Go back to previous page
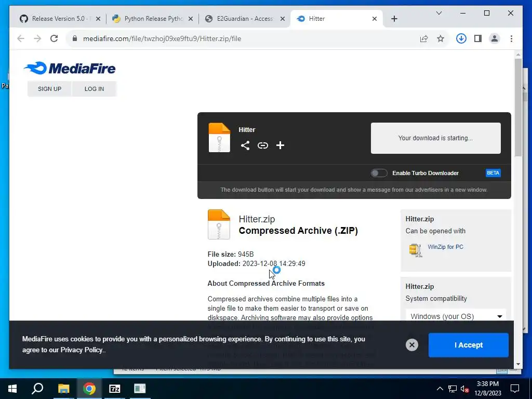Image resolution: width=532 pixels, height=399 pixels. [x=21, y=38]
